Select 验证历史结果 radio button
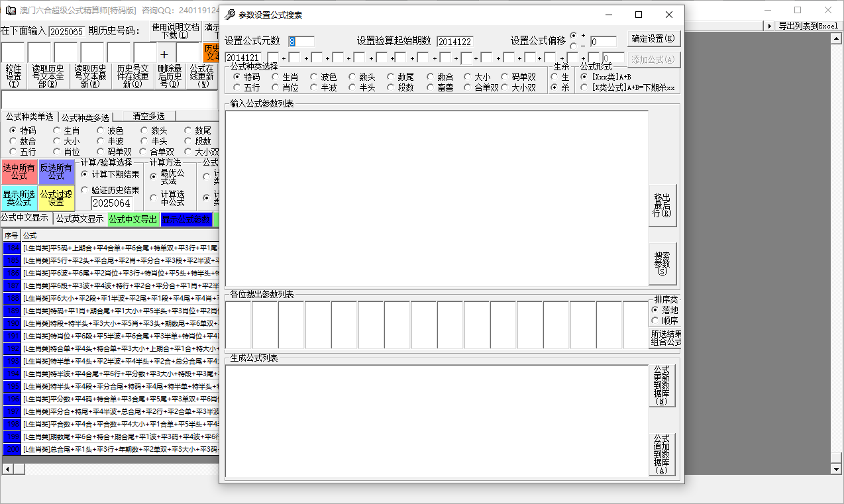Image resolution: width=844 pixels, height=504 pixels. (x=85, y=190)
